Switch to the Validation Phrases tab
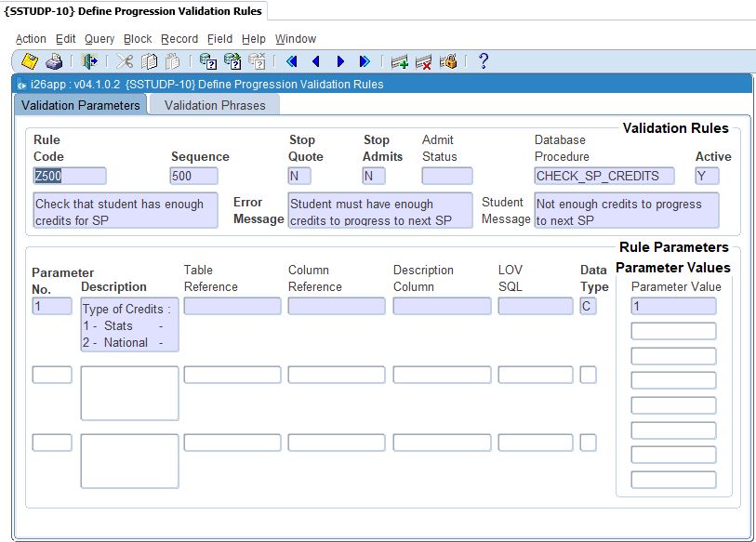Image resolution: width=756 pixels, height=542 pixels. pos(214,105)
